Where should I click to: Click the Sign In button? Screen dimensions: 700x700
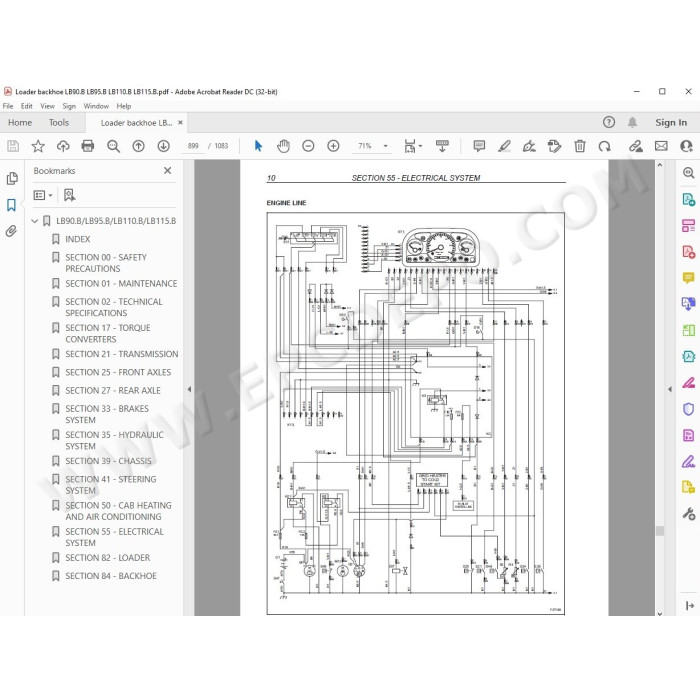click(x=671, y=122)
